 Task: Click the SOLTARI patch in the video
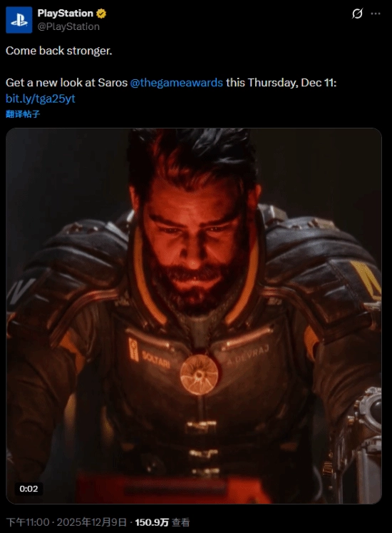coord(156,360)
